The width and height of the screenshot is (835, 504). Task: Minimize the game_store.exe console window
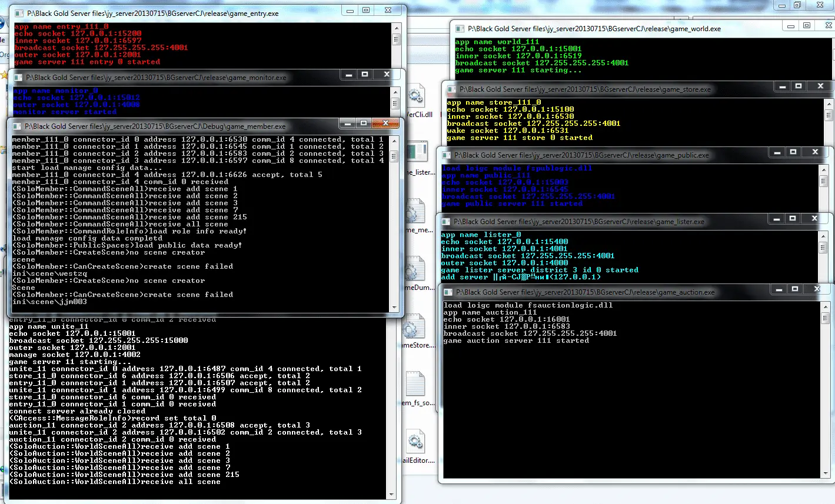point(782,86)
